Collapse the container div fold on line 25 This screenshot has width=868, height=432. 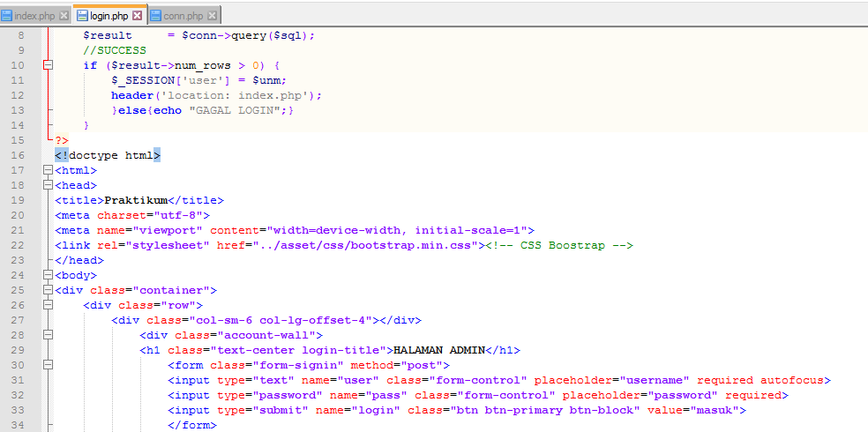[x=49, y=289]
